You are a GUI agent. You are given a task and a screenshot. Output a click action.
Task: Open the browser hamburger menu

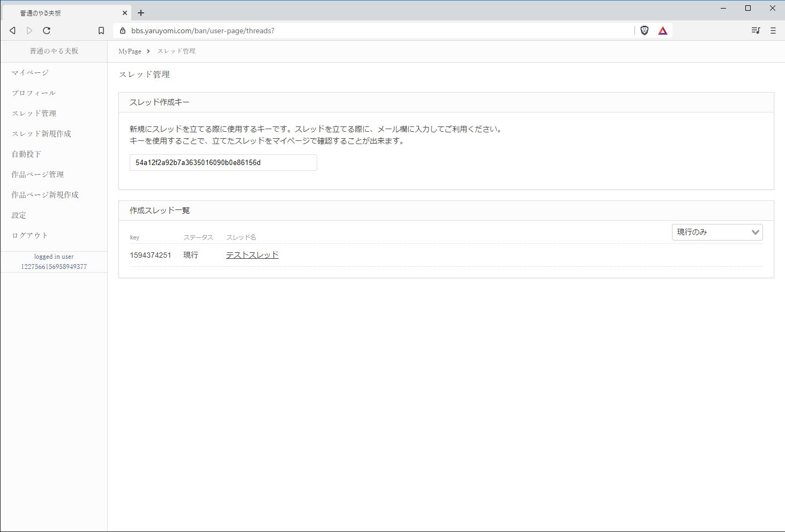773,31
